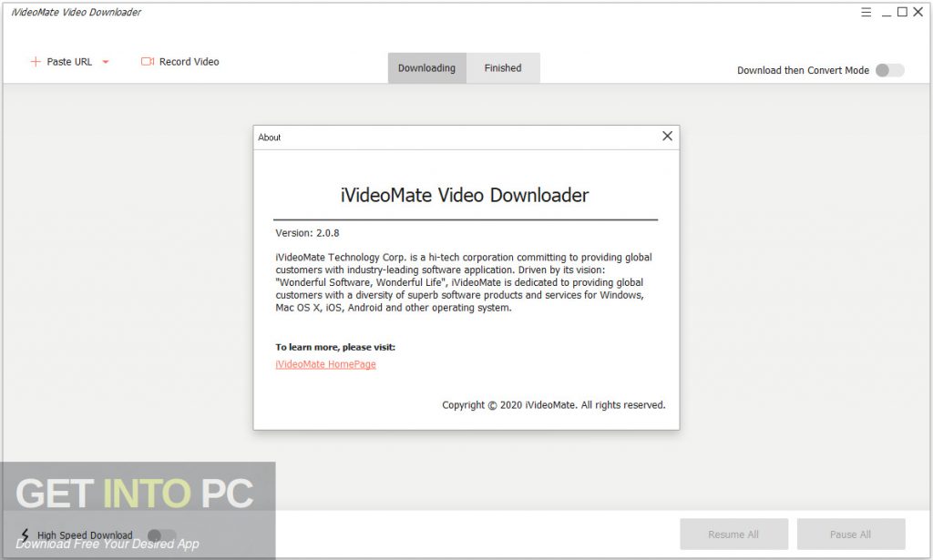Screen dimensions: 933x560
Task: Click the Pause All button
Action: tap(851, 534)
